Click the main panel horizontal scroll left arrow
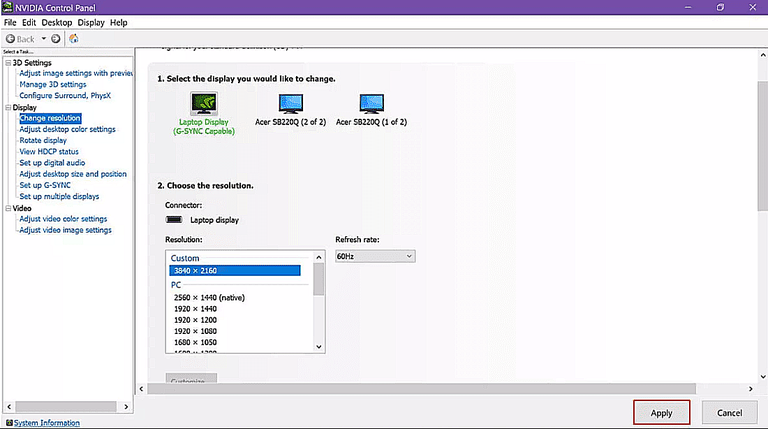Screen dimensions: 768x429 [142, 389]
